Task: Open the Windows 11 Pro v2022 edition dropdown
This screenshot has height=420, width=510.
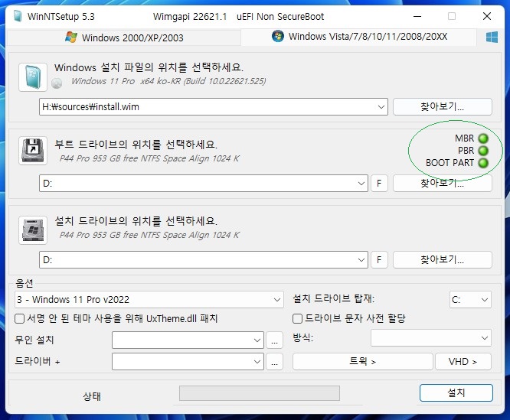Action: point(149,299)
